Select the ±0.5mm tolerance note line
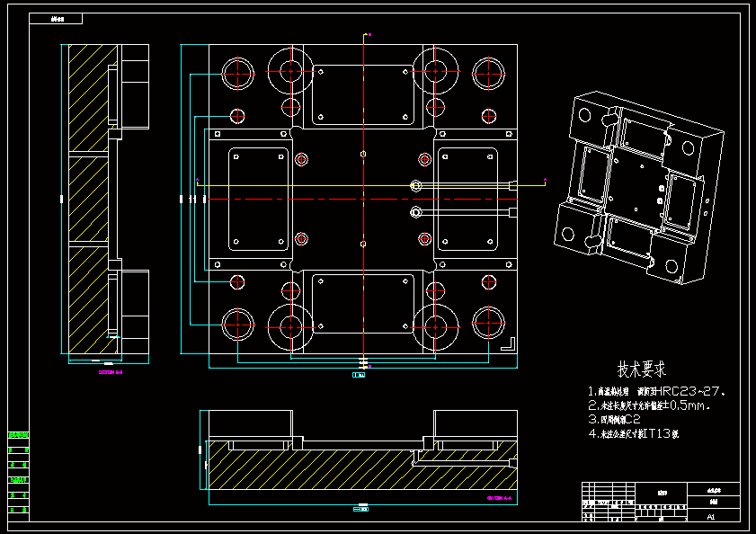756x534 pixels. 649,405
